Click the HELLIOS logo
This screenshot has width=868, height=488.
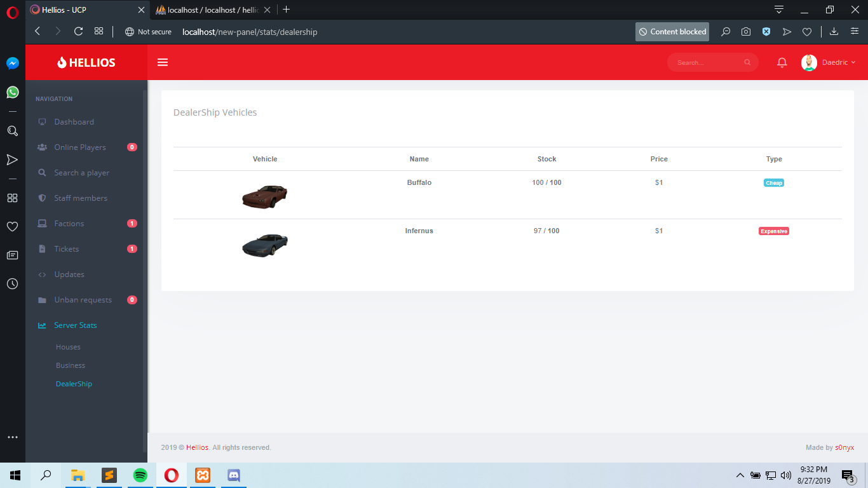coord(86,62)
